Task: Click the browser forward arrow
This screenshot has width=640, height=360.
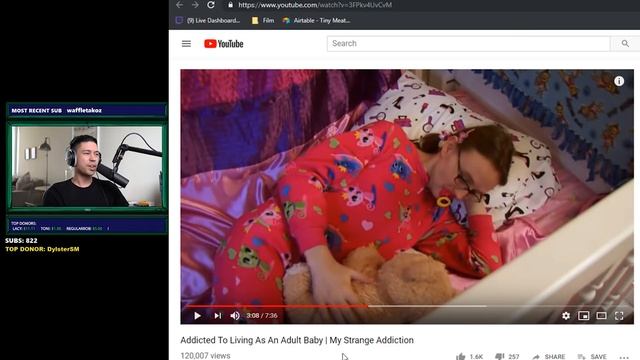Action: coord(195,5)
